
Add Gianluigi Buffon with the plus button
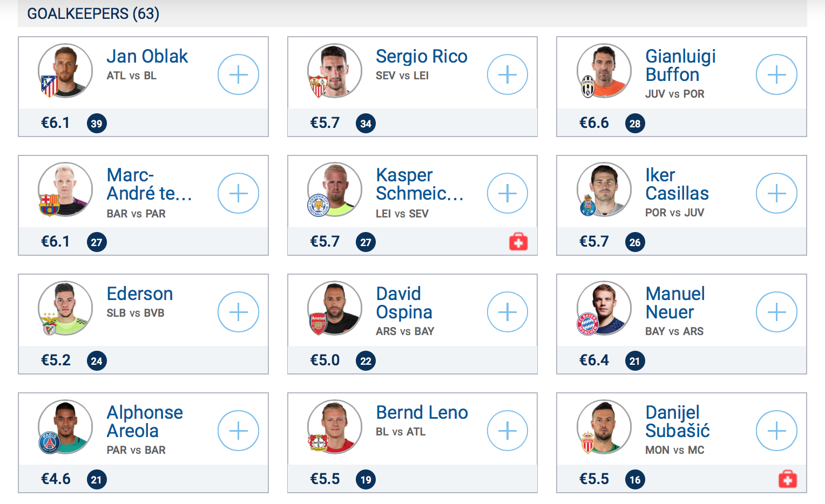[776, 74]
